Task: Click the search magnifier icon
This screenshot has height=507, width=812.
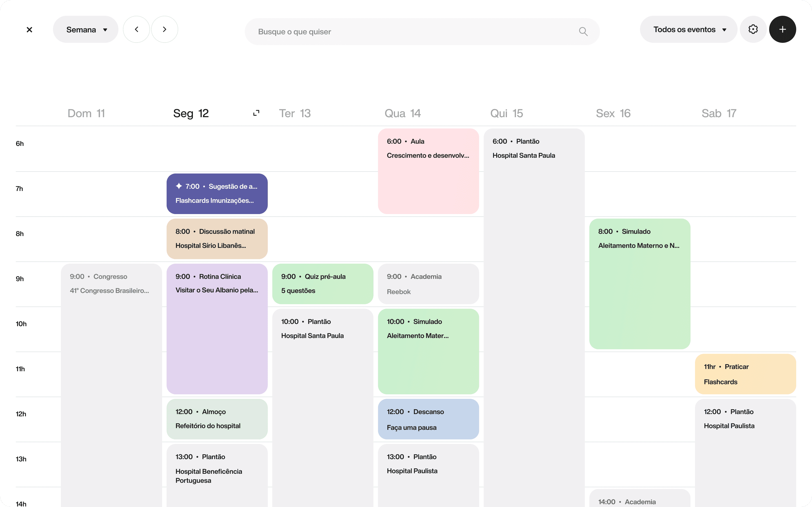Action: (x=583, y=32)
